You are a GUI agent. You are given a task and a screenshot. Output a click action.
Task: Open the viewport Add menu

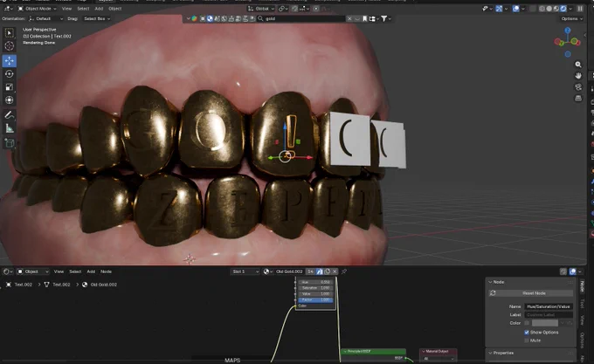pos(99,9)
